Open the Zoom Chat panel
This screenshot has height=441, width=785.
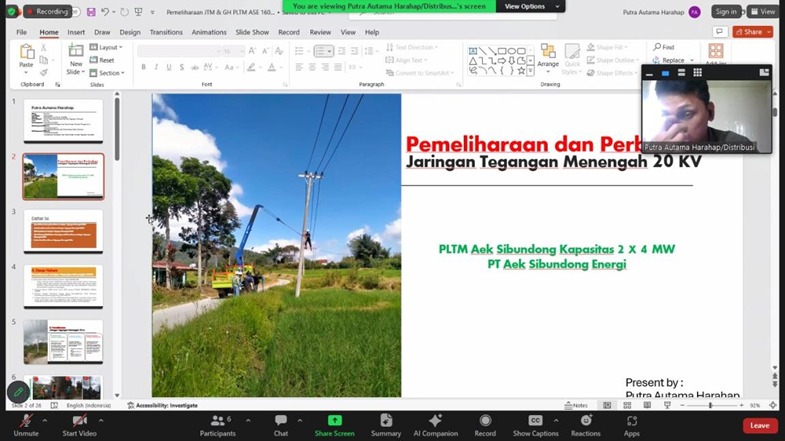pyautogui.click(x=281, y=425)
